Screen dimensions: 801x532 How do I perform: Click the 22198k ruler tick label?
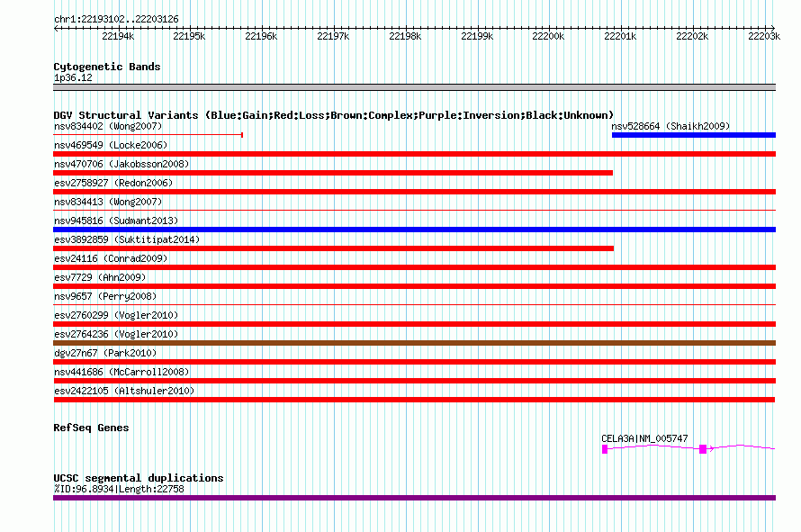tap(405, 36)
